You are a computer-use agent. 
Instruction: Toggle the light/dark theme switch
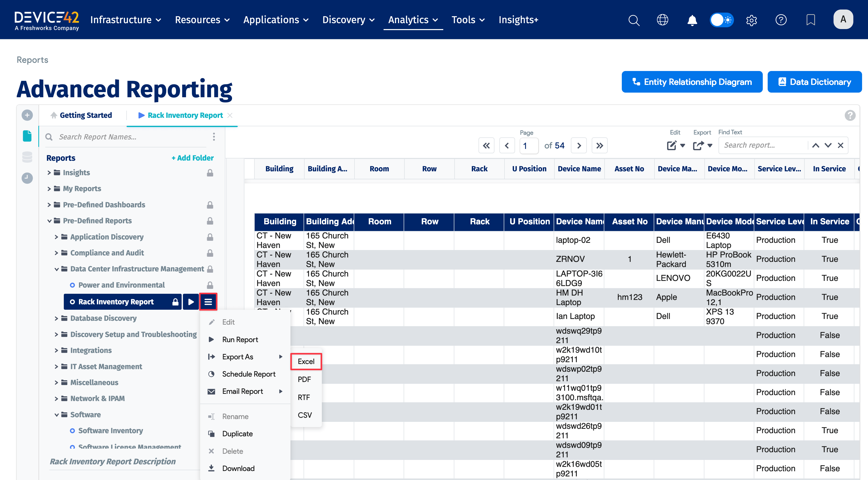[721, 20]
